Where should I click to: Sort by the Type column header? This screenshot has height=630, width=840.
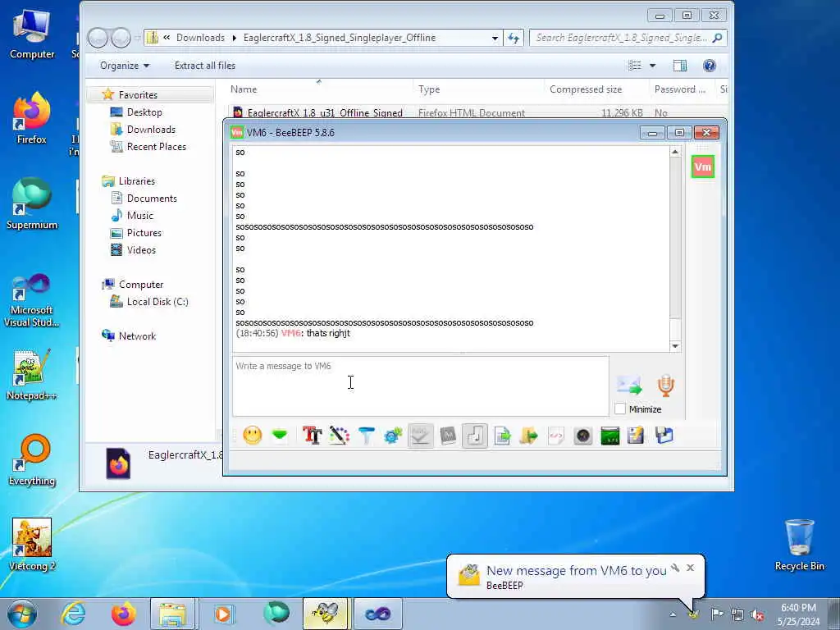(x=429, y=89)
